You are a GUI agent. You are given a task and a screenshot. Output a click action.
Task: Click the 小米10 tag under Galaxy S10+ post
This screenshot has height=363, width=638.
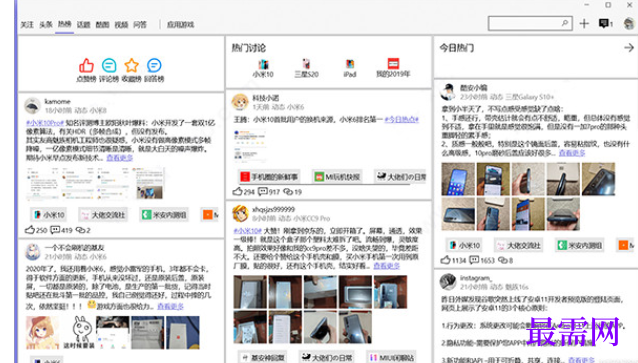pos(464,245)
